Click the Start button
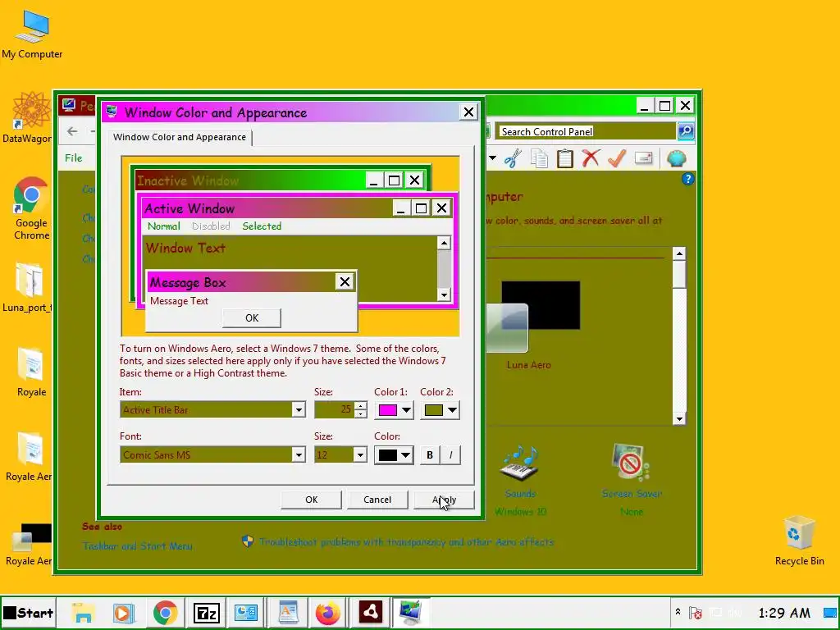This screenshot has height=630, width=840. 29,612
